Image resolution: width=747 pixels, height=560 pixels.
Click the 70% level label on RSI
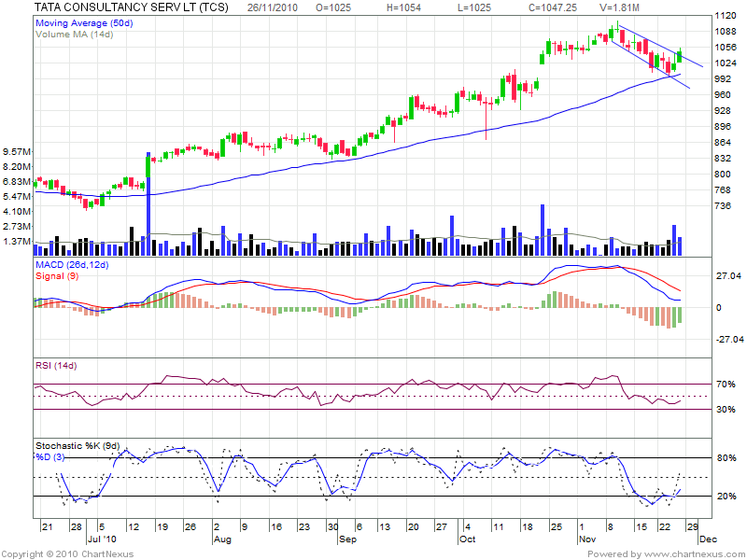click(x=726, y=384)
